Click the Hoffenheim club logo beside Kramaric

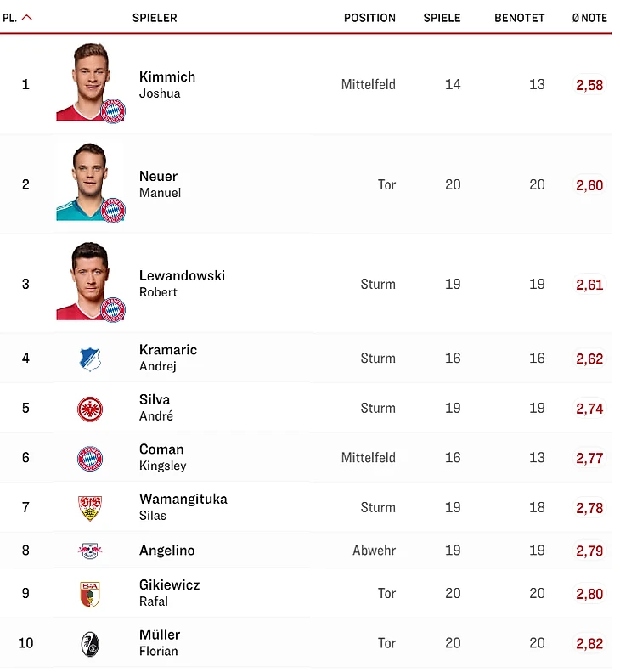coord(90,359)
